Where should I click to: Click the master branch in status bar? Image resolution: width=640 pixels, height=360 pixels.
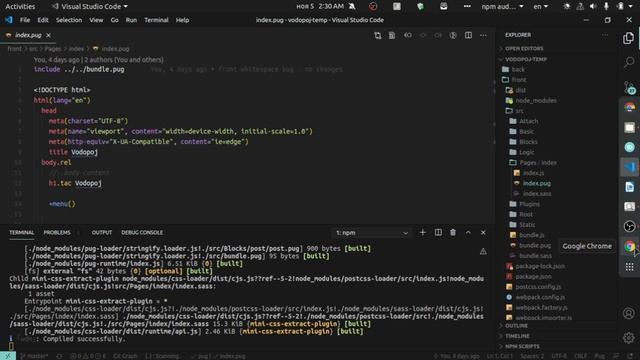[34, 356]
